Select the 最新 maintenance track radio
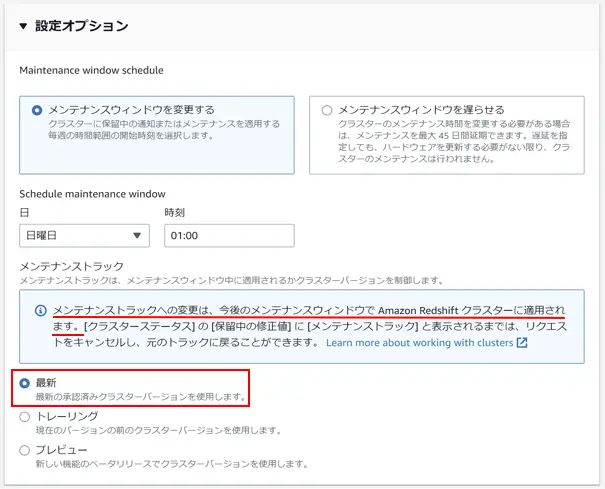This screenshot has width=605, height=489. (x=25, y=383)
